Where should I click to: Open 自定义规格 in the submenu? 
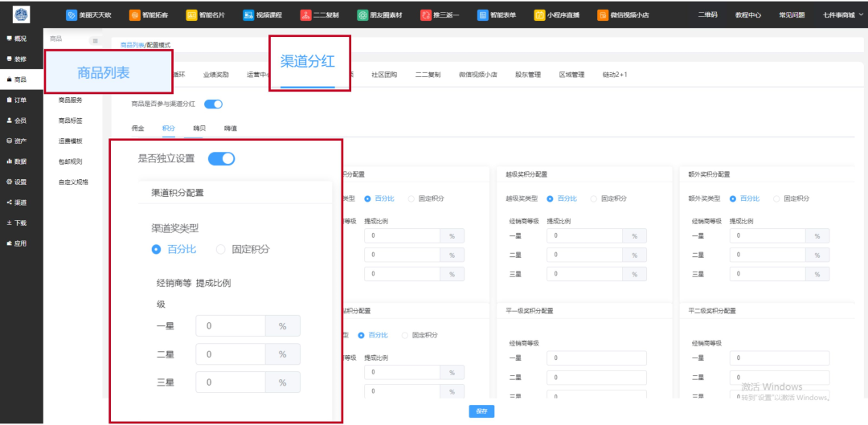pyautogui.click(x=73, y=182)
